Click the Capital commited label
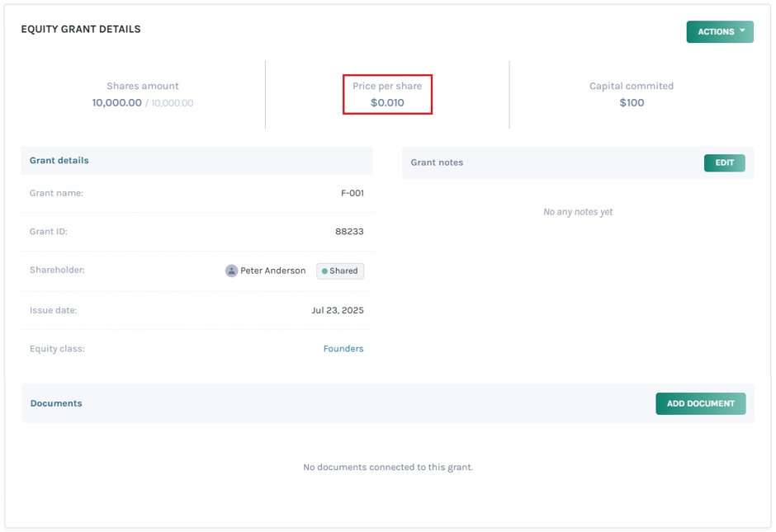Image resolution: width=776 pixels, height=532 pixels. (632, 86)
